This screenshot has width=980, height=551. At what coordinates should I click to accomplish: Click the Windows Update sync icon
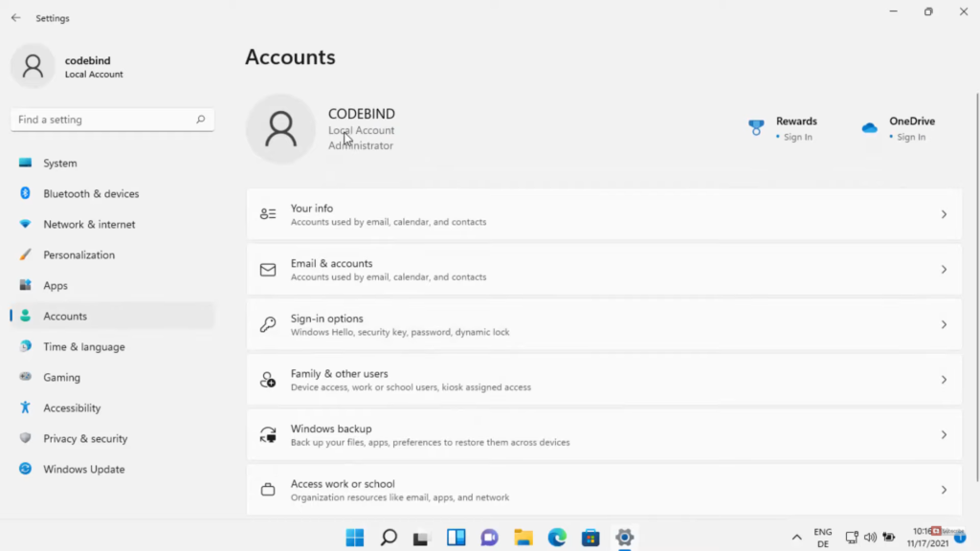coord(25,469)
